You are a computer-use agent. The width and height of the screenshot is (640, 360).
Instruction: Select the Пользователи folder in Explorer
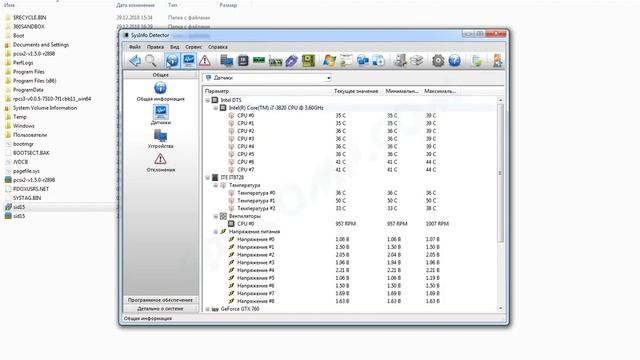pyautogui.click(x=30, y=135)
